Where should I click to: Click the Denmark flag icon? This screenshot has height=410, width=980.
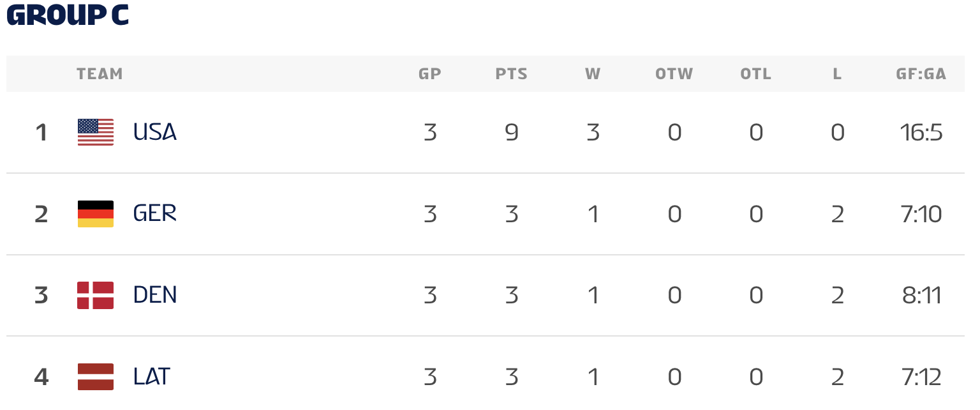coord(96,295)
